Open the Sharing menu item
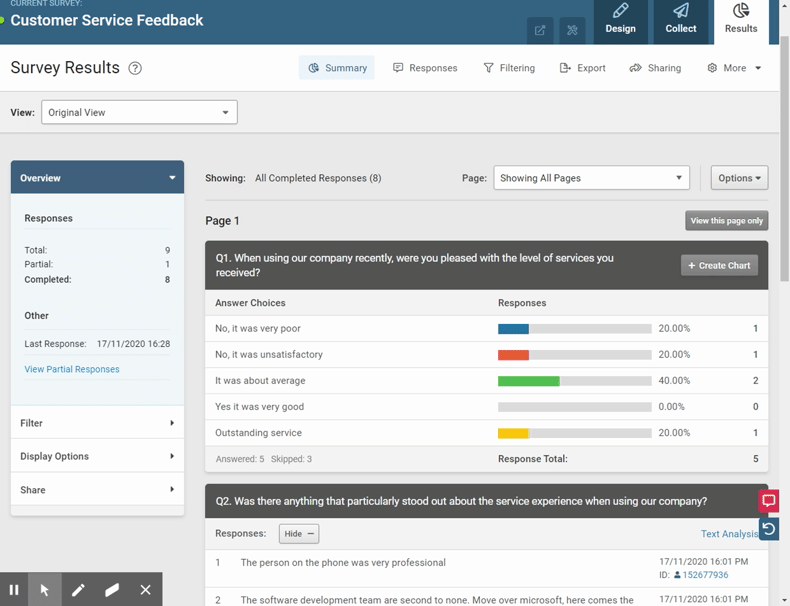Viewport: 790px width, 606px height. tap(655, 68)
